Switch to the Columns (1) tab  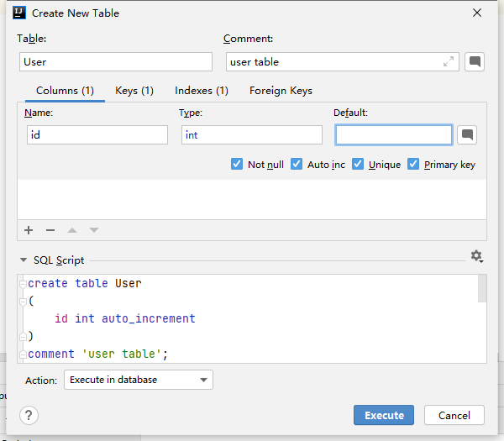pos(65,91)
